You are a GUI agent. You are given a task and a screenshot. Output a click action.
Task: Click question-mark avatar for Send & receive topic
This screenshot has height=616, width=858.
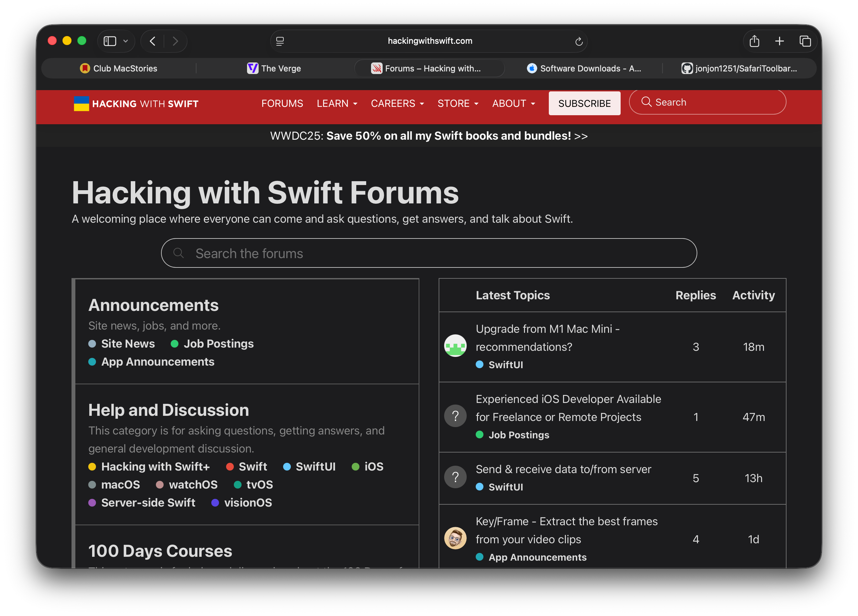pos(455,477)
